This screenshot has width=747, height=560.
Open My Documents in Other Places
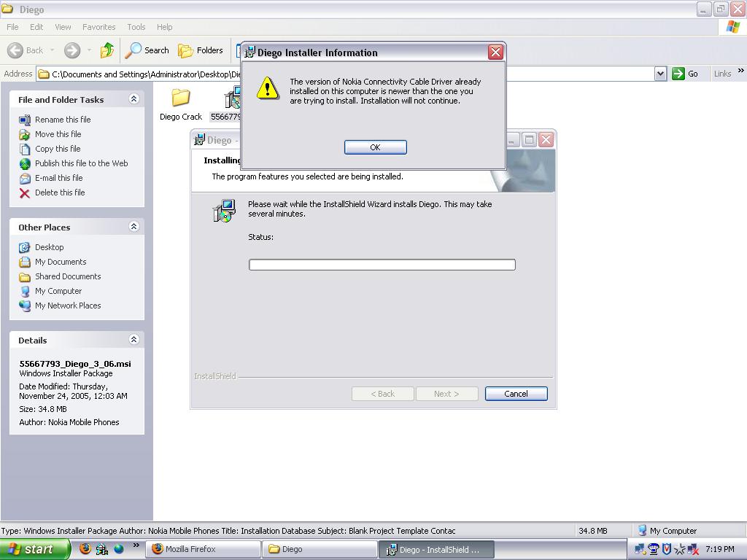click(x=61, y=262)
